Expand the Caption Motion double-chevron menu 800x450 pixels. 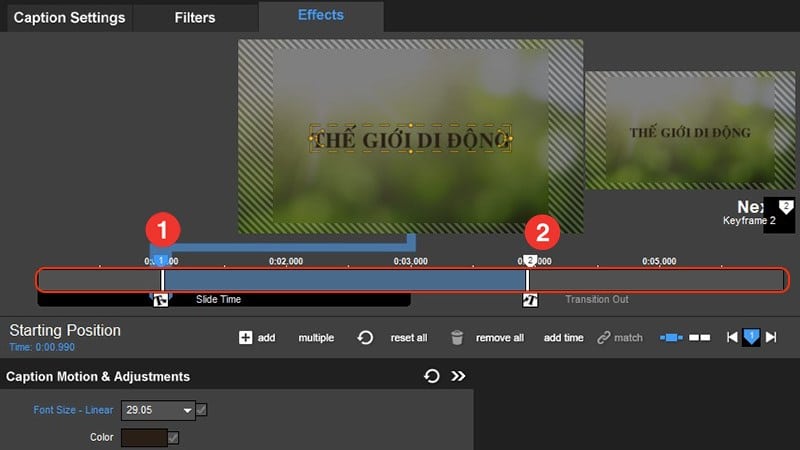point(459,376)
